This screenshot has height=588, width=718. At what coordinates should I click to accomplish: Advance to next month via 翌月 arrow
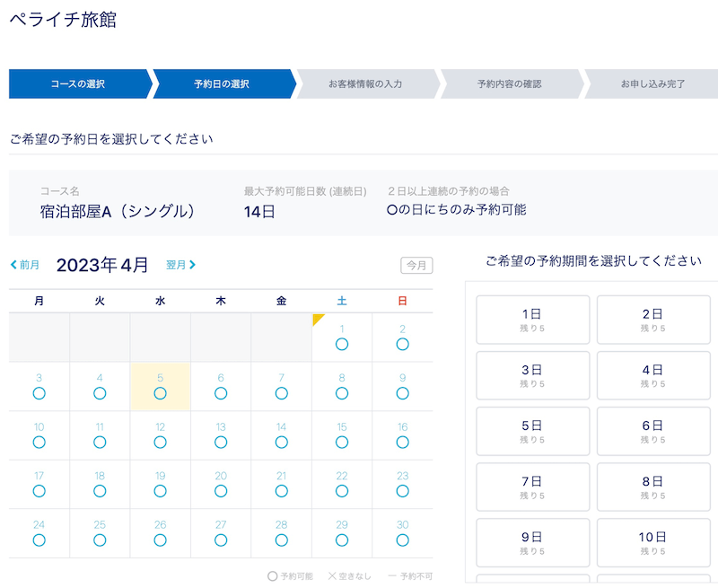click(x=180, y=265)
